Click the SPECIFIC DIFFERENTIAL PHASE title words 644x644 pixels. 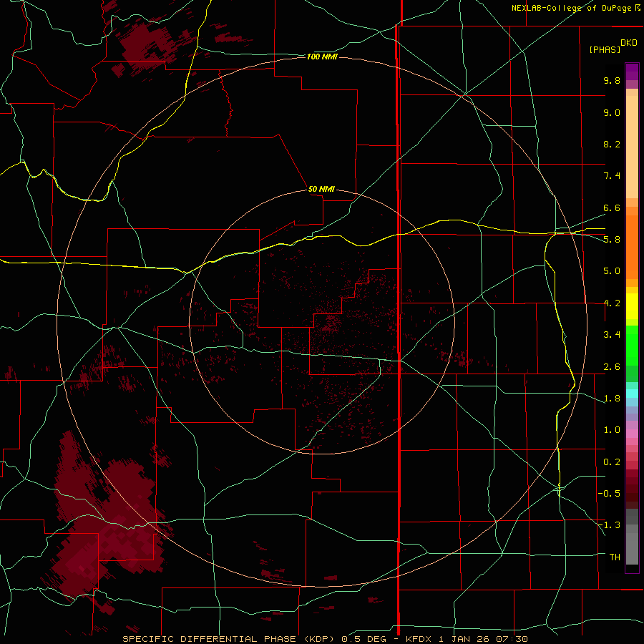[x=209, y=639]
